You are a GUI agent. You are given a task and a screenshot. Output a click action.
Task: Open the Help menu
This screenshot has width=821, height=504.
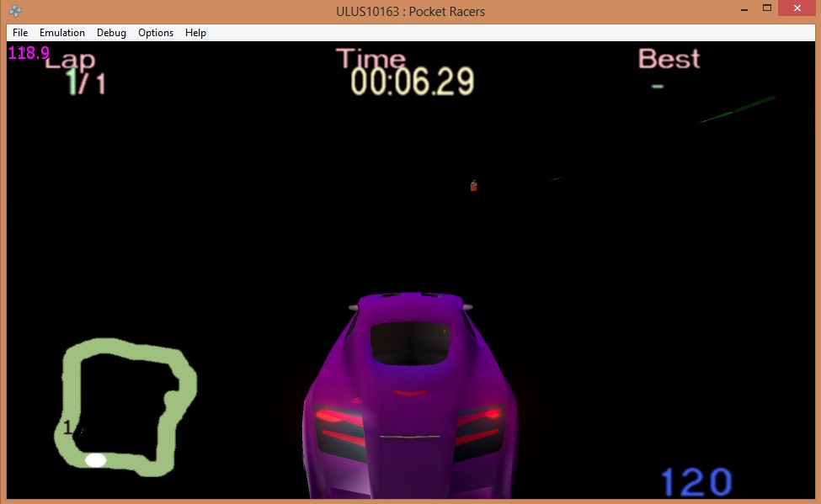[195, 33]
